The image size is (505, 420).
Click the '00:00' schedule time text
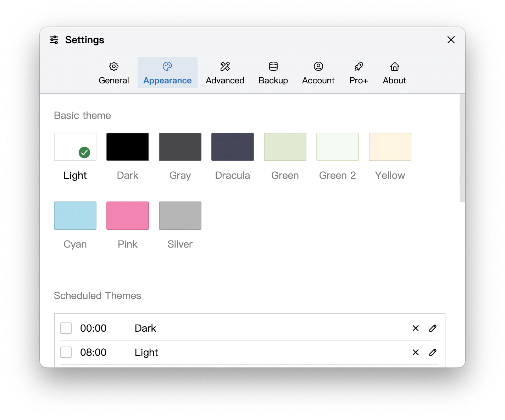(93, 328)
